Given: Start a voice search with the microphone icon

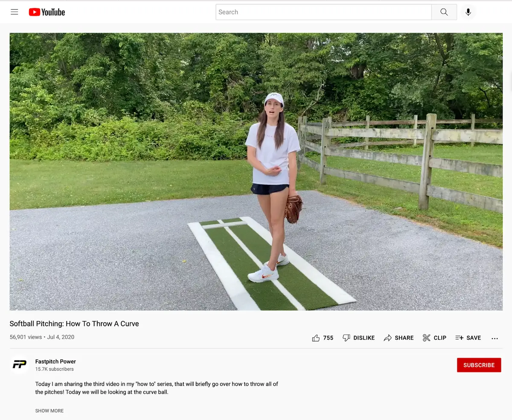Looking at the screenshot, I should [468, 12].
